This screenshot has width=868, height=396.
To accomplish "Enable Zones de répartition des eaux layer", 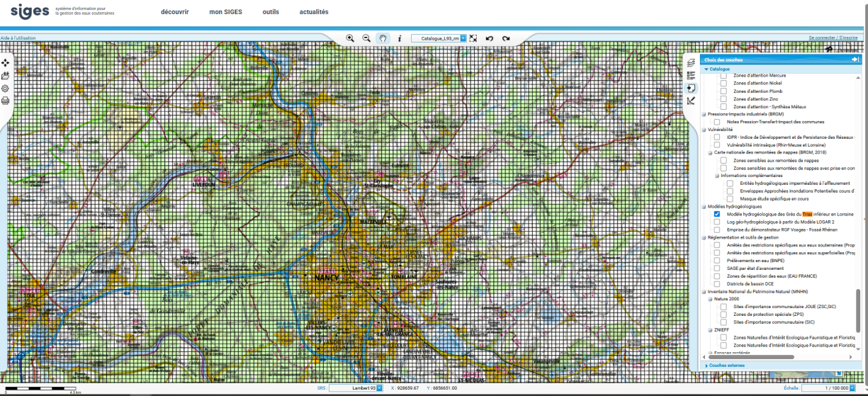I will click(717, 276).
